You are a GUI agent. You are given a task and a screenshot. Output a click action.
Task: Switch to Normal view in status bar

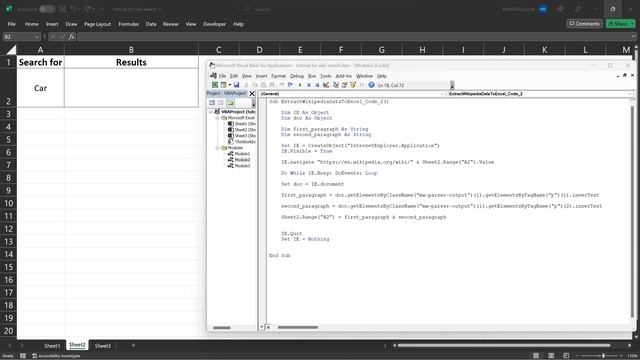coord(536,356)
